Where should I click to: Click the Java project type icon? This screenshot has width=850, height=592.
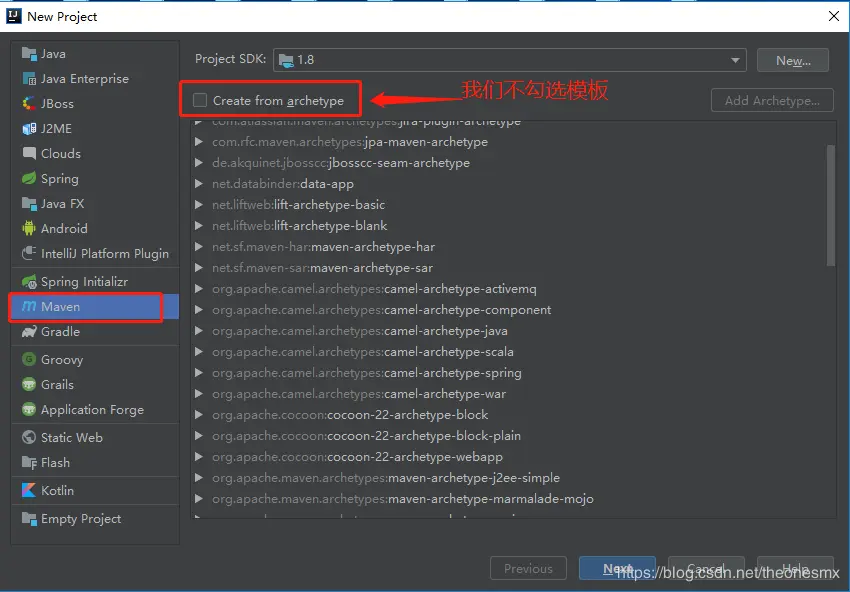[x=29, y=54]
